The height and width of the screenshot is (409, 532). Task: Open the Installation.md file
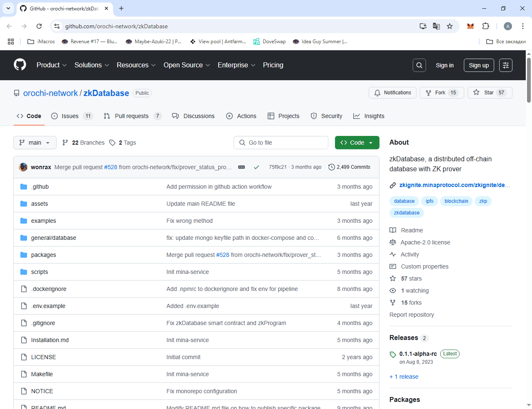point(50,340)
